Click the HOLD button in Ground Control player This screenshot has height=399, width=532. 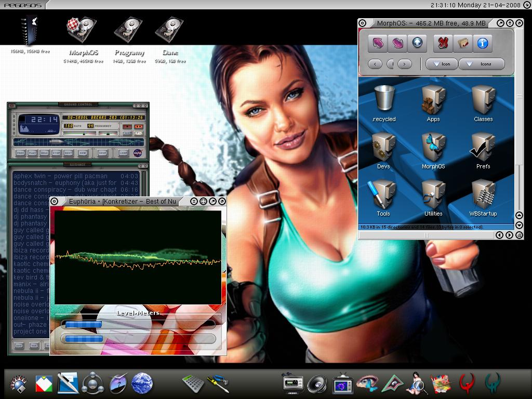[45, 153]
